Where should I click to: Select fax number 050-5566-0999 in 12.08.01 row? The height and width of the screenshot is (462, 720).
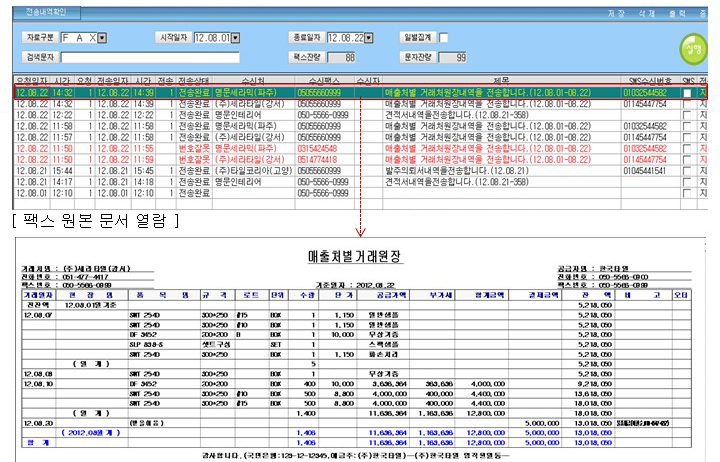click(323, 193)
